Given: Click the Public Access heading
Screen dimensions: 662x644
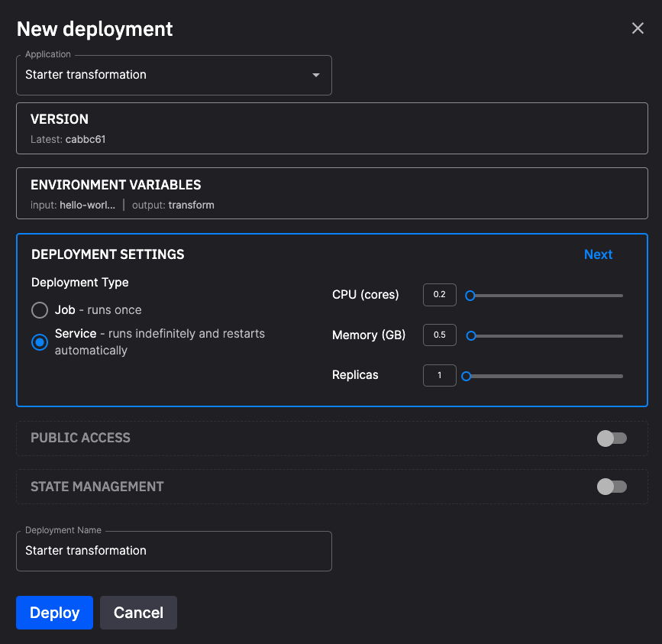Looking at the screenshot, I should coord(80,438).
